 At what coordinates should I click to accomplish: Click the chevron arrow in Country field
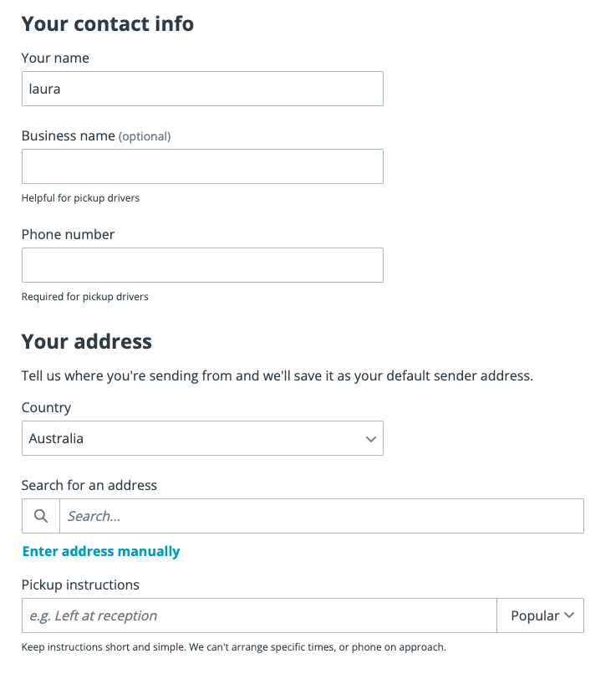coord(370,439)
